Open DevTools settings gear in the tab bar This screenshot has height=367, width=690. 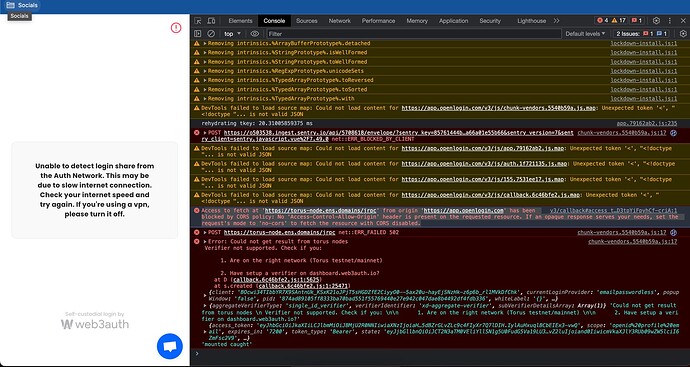656,21
